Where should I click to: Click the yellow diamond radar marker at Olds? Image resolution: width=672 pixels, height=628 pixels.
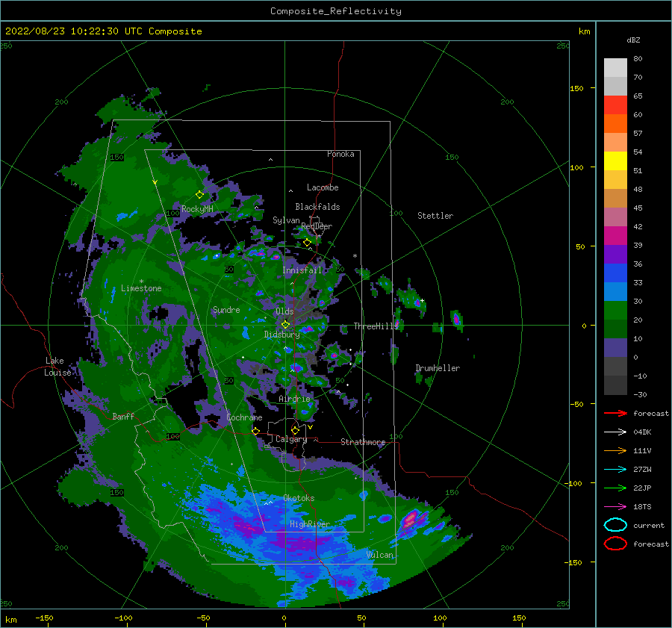(x=285, y=325)
